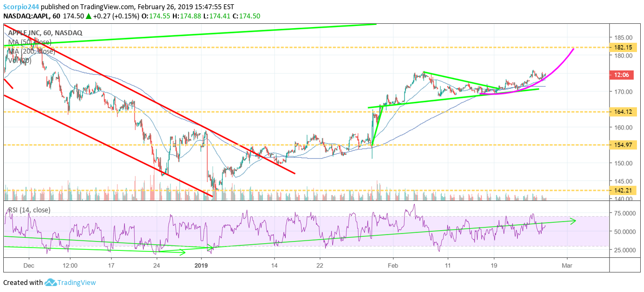
Task: Click the Mar label on time axis
Action: point(567,265)
